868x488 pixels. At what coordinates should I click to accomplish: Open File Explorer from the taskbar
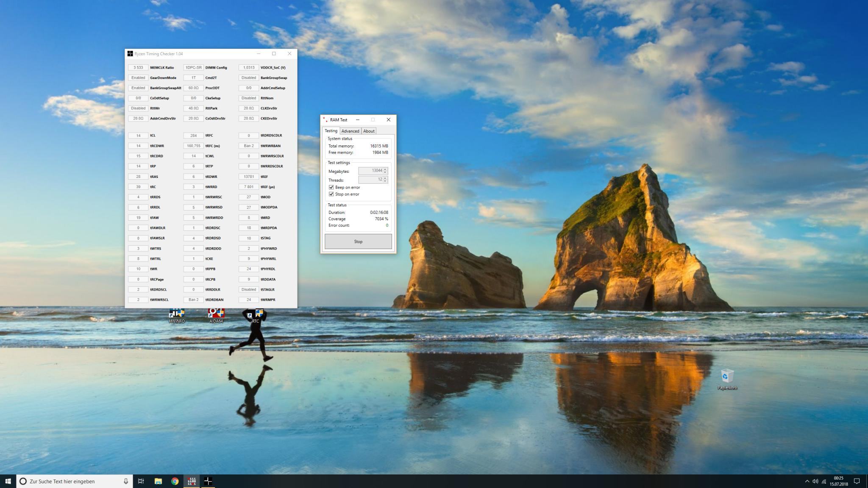(x=158, y=481)
